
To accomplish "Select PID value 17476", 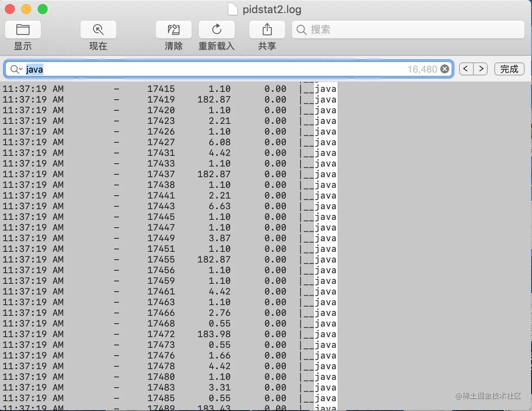I will click(161, 355).
